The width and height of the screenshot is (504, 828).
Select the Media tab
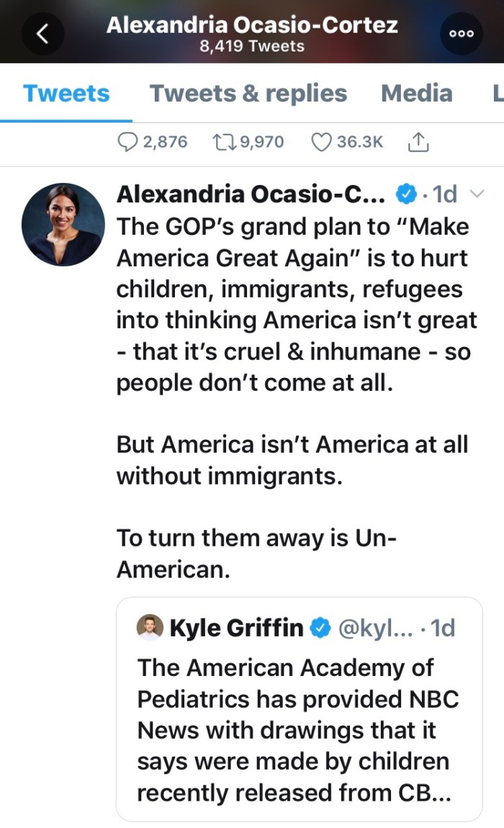tap(416, 94)
